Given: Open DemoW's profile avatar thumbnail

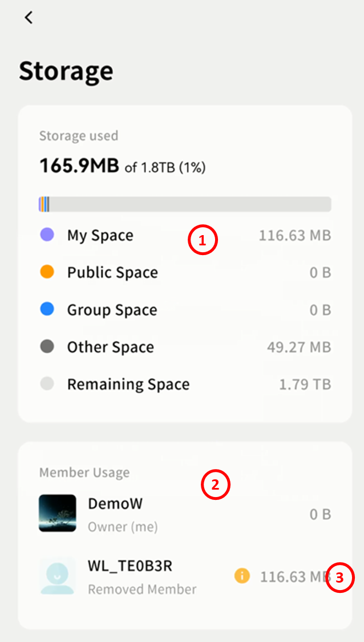Looking at the screenshot, I should point(58,513).
